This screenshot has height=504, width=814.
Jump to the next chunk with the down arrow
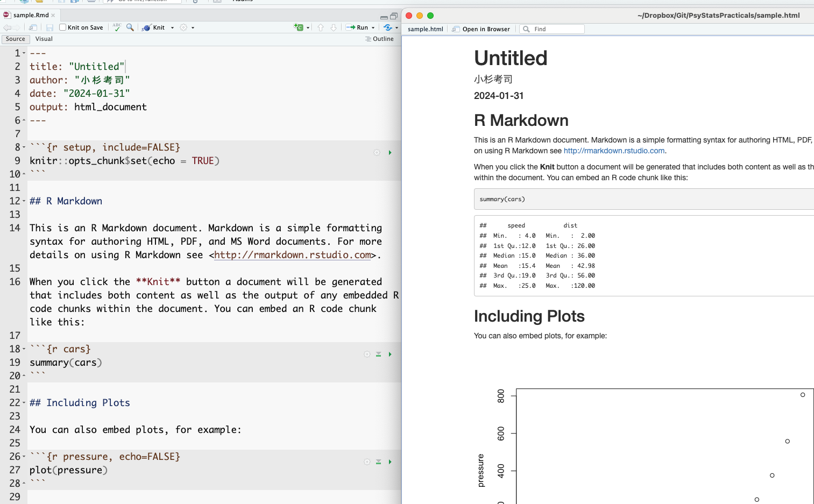coord(334,27)
